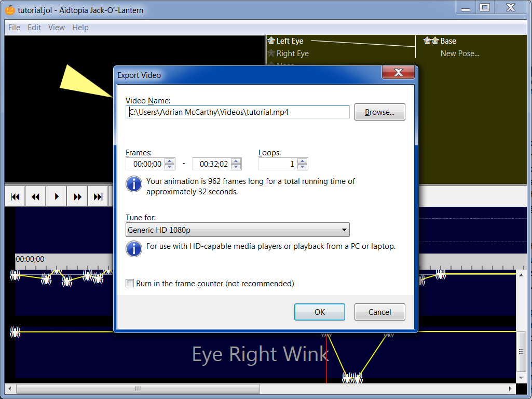Play the animation

coord(57,196)
